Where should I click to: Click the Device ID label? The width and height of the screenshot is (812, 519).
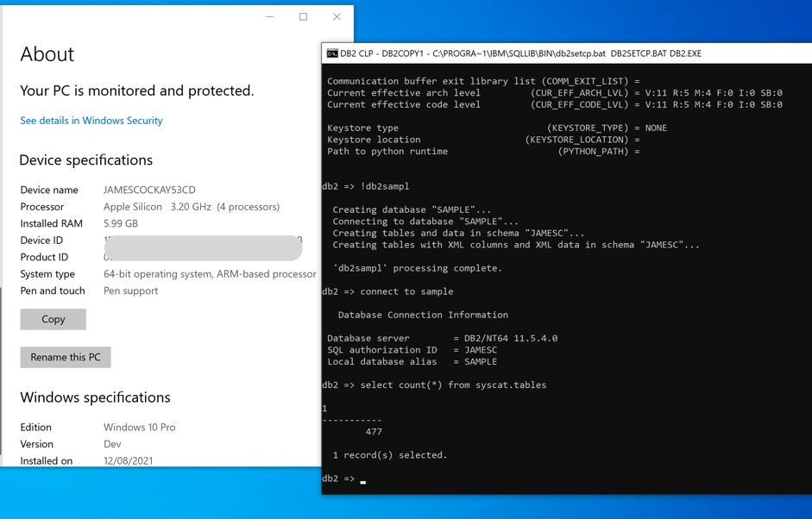[x=41, y=241]
